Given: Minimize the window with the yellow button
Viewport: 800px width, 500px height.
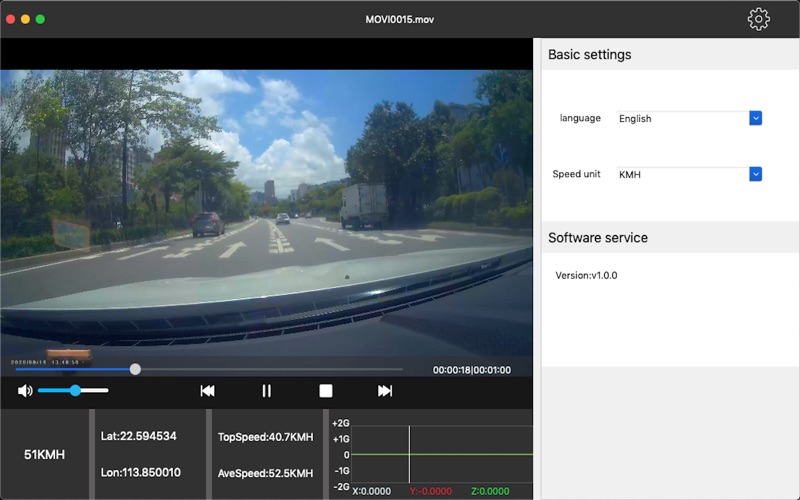Looking at the screenshot, I should coord(25,19).
